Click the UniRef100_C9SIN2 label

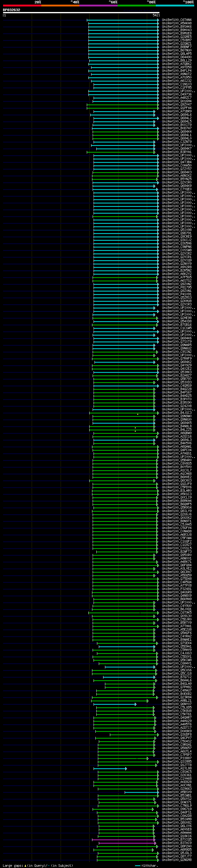coord(177,352)
